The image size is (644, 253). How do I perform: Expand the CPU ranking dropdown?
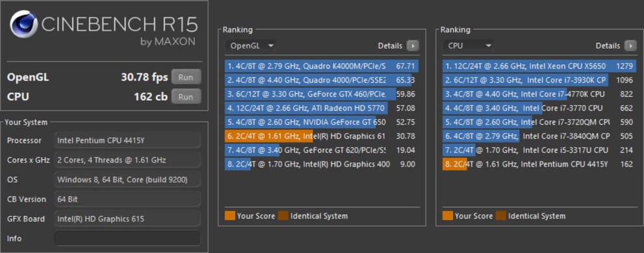click(468, 46)
